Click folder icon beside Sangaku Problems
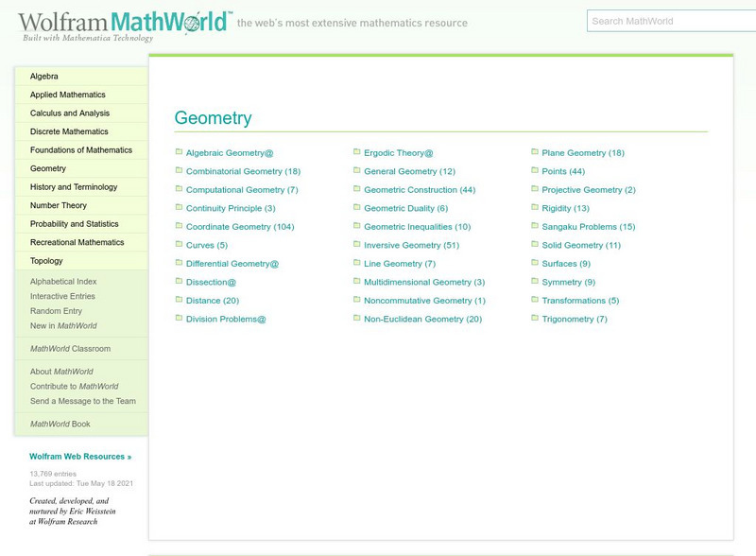This screenshot has height=556, width=756. click(x=535, y=225)
